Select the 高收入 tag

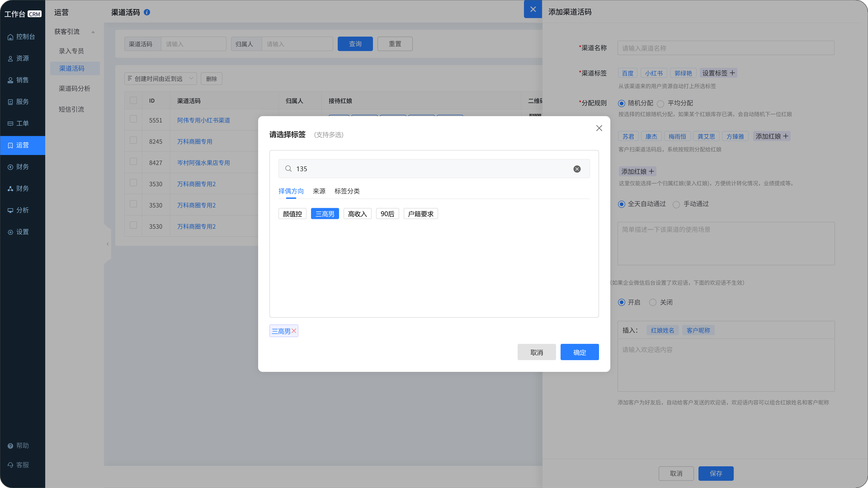click(357, 214)
